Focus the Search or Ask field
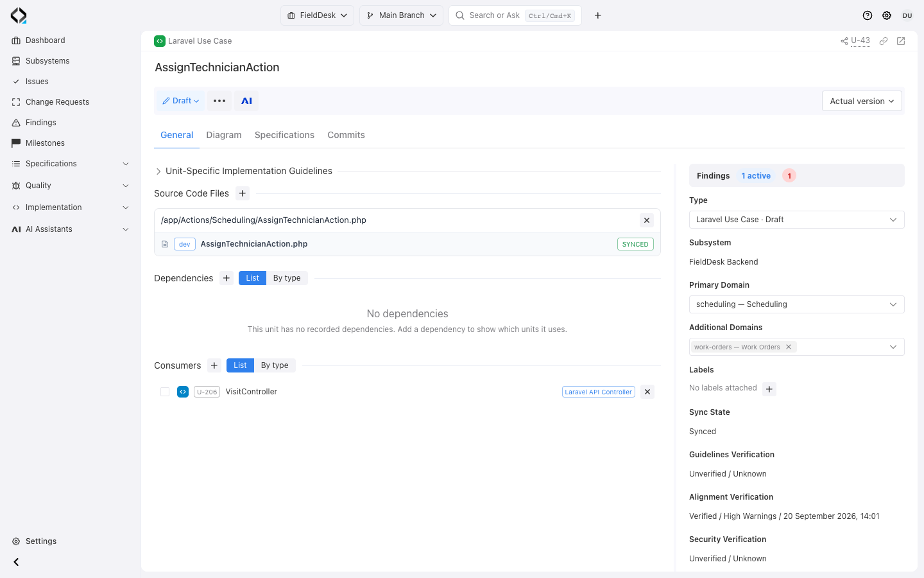 [x=515, y=15]
